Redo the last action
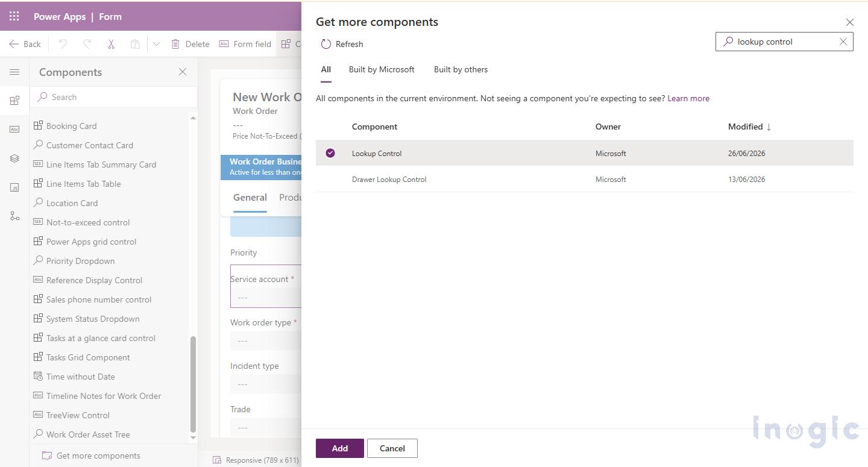The height and width of the screenshot is (467, 868). tap(87, 44)
